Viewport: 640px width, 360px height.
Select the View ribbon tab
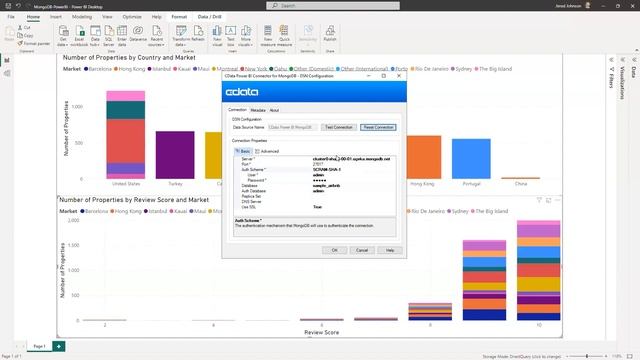point(107,17)
